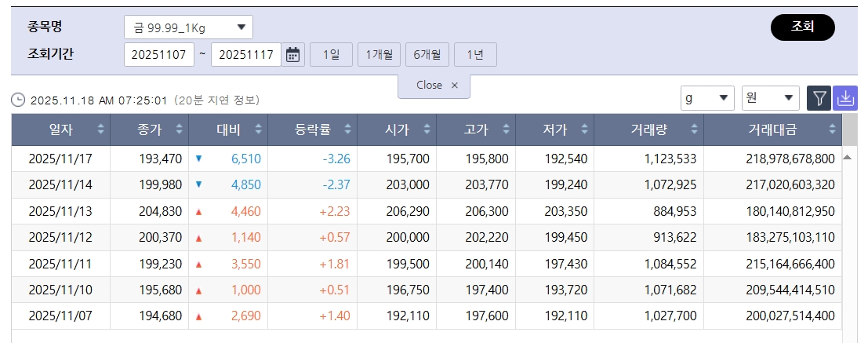Download table data with the download icon
This screenshot has height=343, width=868.
click(x=844, y=98)
